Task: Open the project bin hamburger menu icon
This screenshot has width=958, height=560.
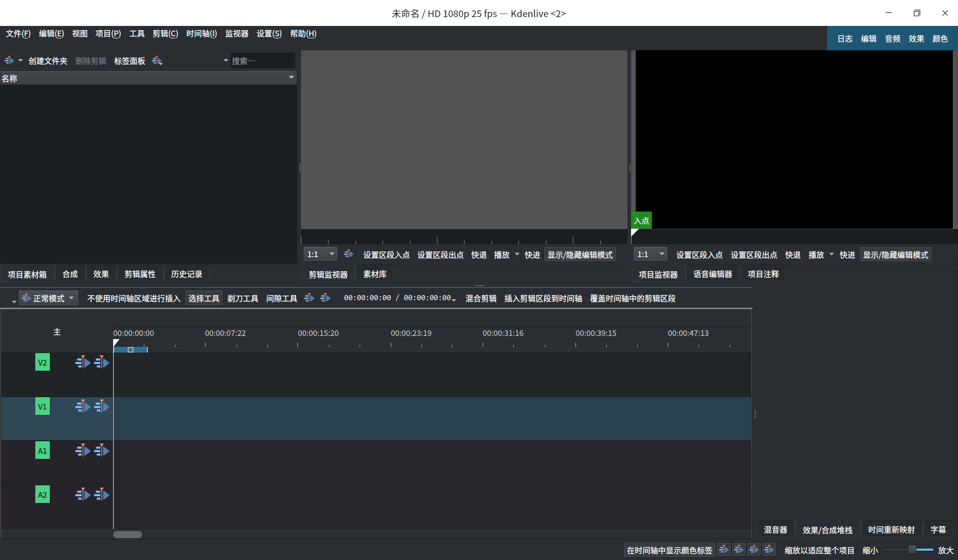Action: pos(8,60)
